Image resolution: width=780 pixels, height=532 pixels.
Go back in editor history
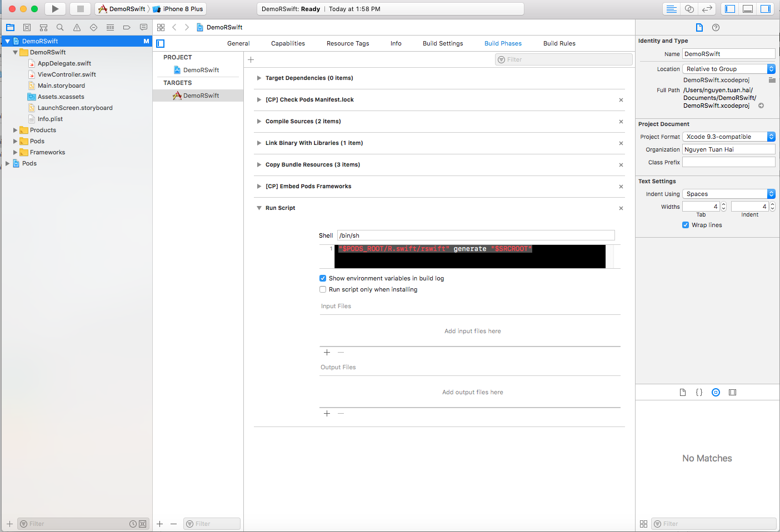point(174,27)
